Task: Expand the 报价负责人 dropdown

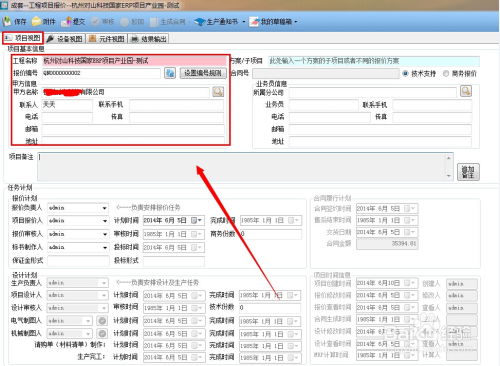Action: click(x=104, y=208)
